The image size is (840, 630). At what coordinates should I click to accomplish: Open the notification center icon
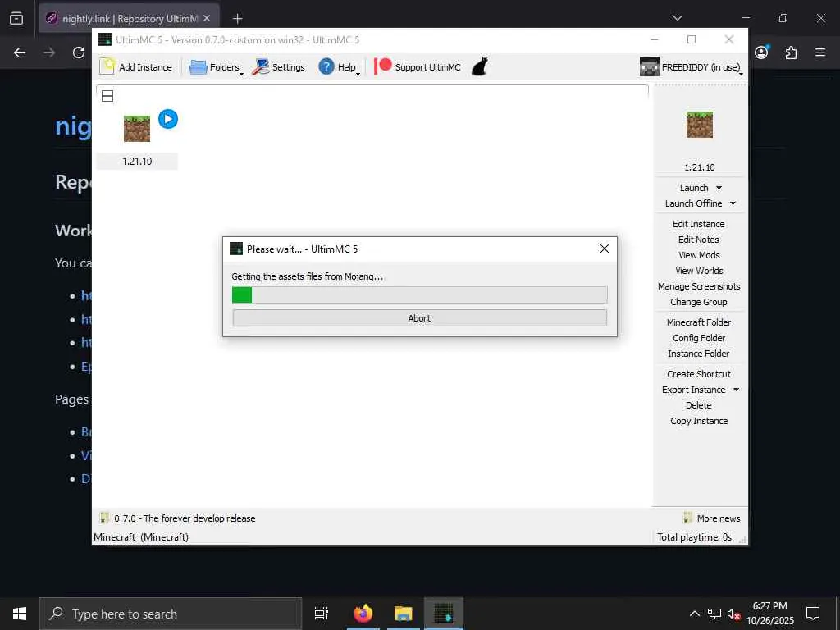[813, 614]
